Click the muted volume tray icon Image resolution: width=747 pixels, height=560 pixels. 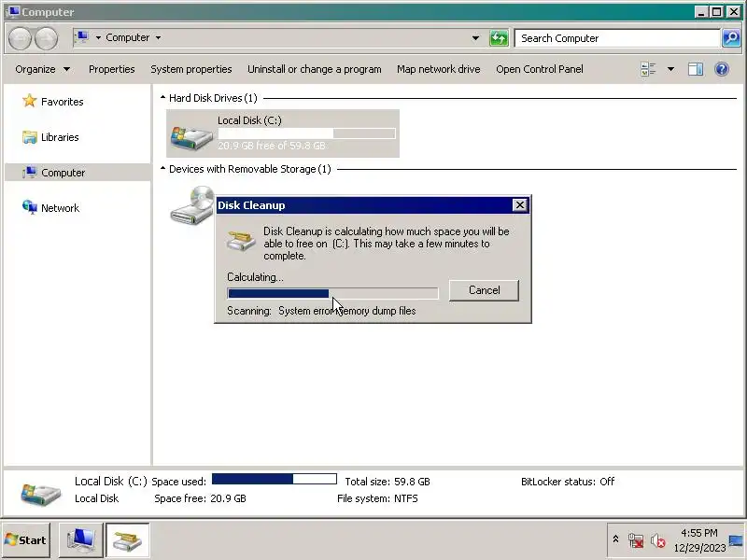(658, 540)
